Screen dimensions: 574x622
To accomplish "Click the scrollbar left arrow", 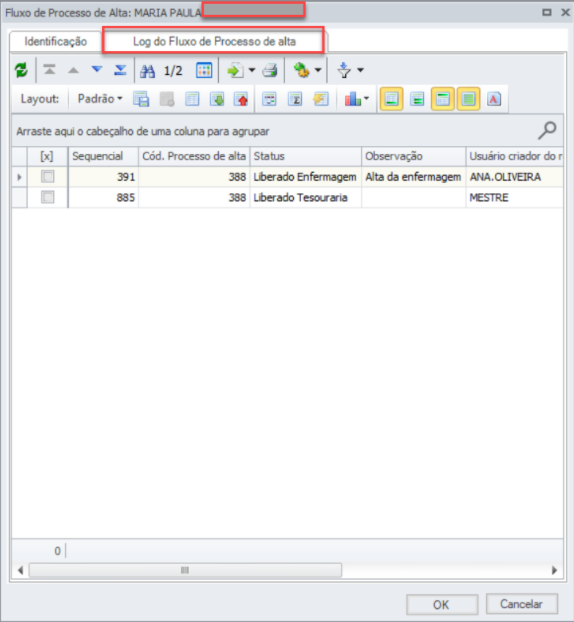I will [20, 570].
